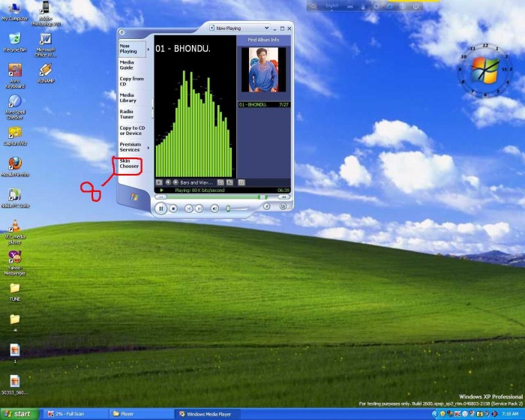Open Yahoo! Messenger shortcut
This screenshot has height=420, width=525.
click(x=15, y=263)
